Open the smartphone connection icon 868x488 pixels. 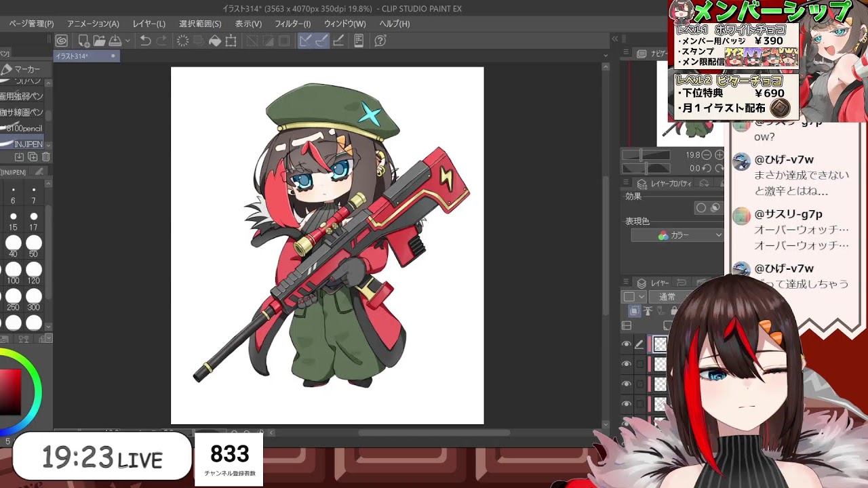[x=359, y=41]
